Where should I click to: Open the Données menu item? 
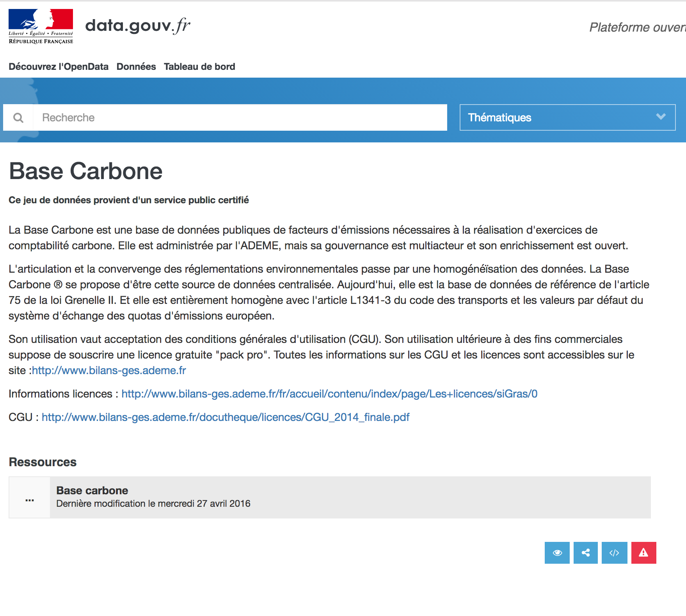136,67
